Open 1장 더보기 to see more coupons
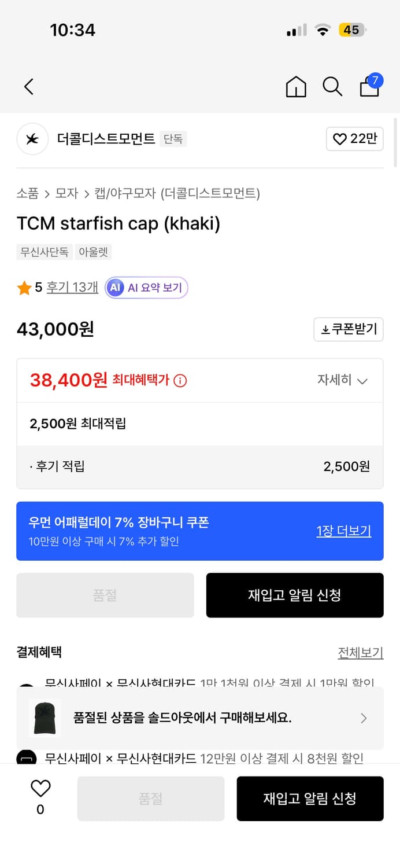 pyautogui.click(x=343, y=531)
